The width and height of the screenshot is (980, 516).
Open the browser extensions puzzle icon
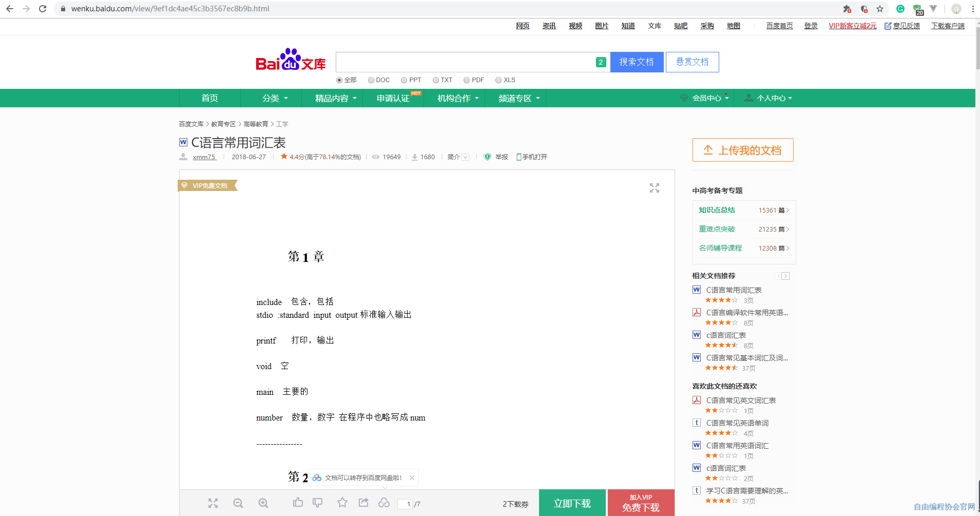847,9
